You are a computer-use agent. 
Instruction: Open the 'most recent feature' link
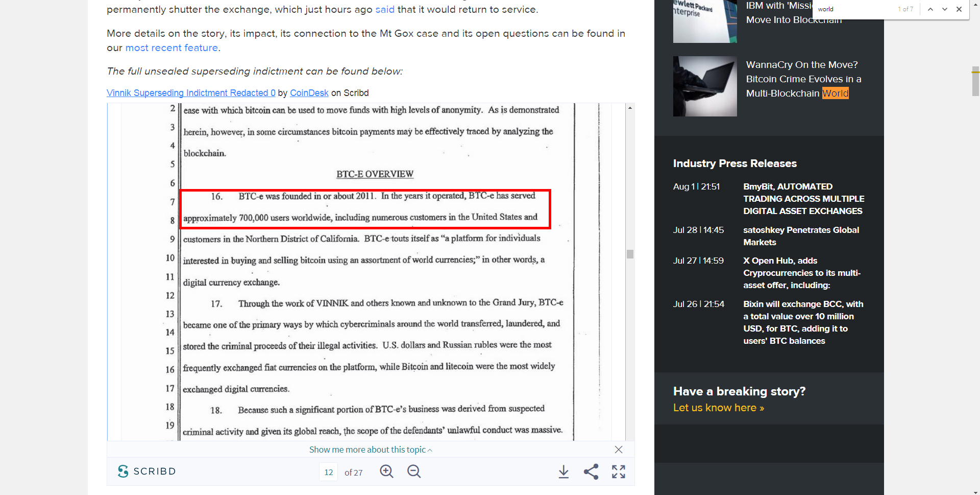pyautogui.click(x=171, y=48)
